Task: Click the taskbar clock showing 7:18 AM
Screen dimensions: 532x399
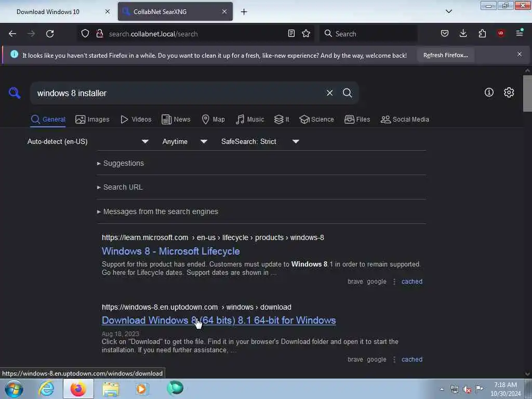Action: [506, 389]
